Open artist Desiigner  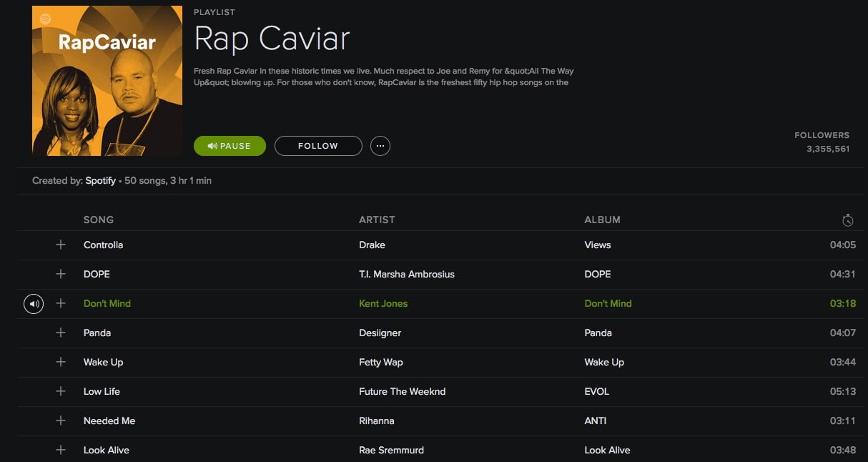point(380,333)
